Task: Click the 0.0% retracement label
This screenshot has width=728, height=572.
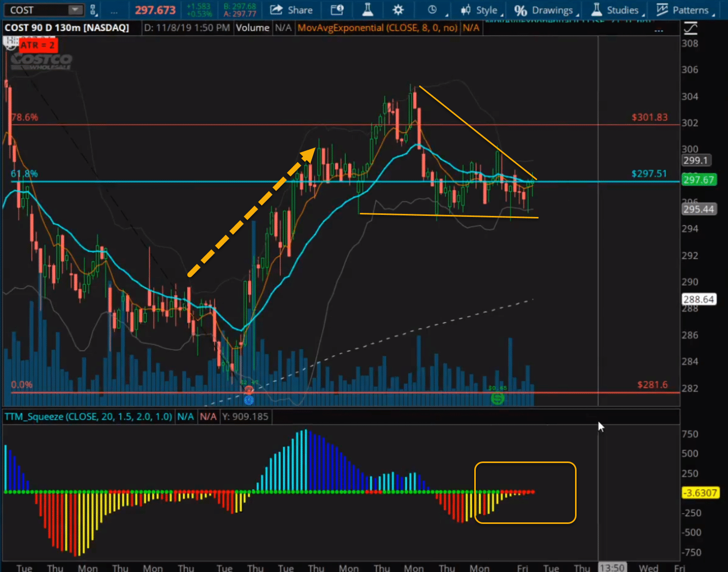Action: coord(22,384)
